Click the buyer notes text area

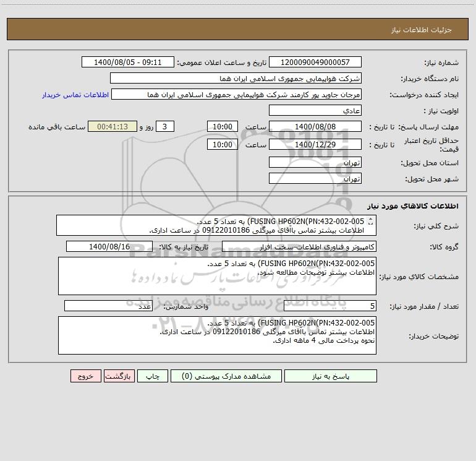point(217,335)
